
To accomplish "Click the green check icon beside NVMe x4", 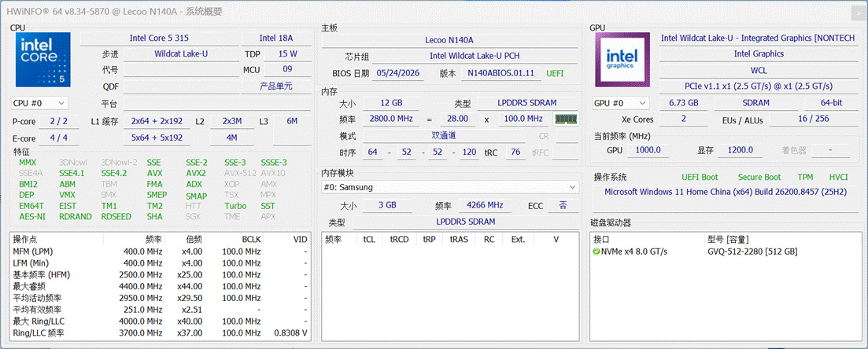I will [597, 252].
